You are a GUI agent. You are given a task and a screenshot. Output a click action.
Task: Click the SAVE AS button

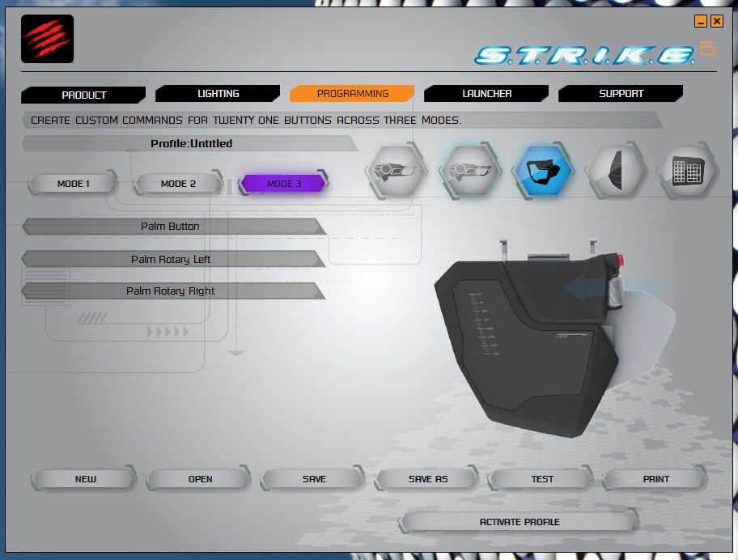click(428, 479)
